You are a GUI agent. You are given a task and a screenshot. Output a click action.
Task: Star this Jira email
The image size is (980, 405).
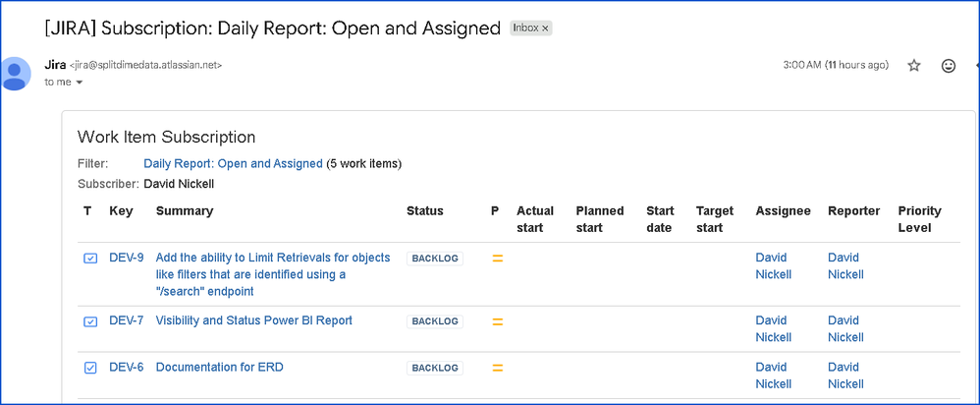[x=914, y=65]
